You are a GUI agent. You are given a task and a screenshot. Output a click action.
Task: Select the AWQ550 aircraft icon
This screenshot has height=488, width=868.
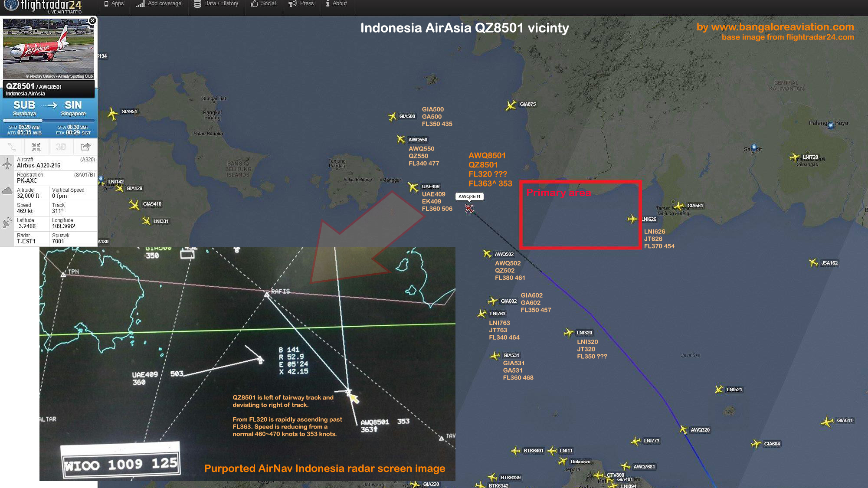pos(401,139)
